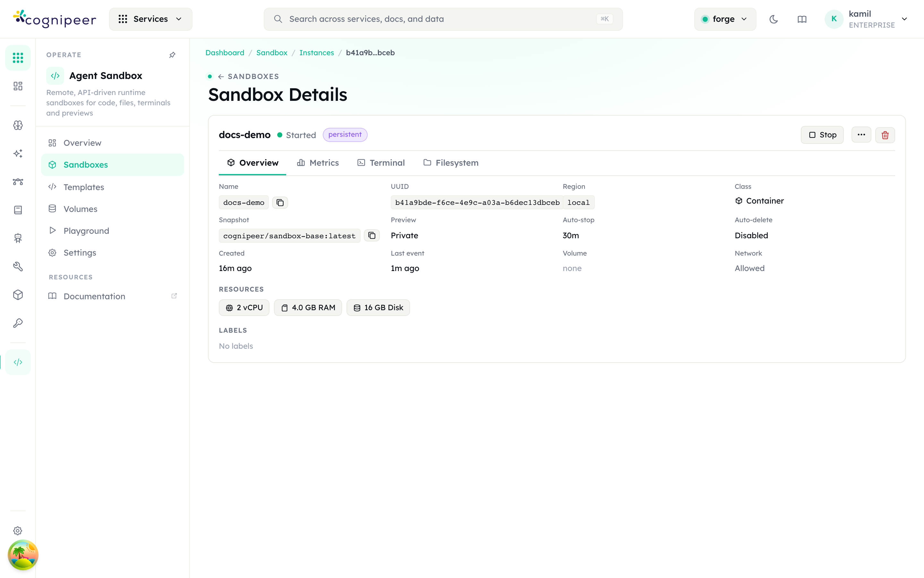Delete sandbox with red trash icon
Screen dimensions: 924x578
[x=885, y=135]
